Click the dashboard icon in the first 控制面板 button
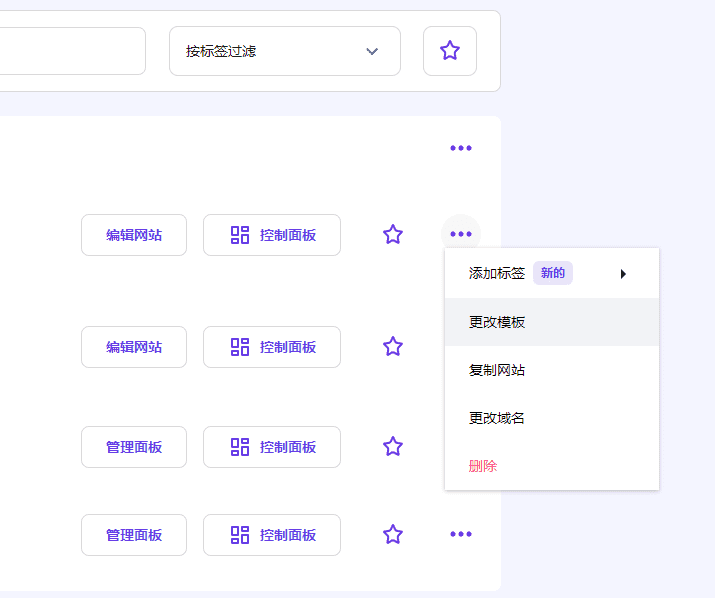Screen dimensions: 715x598 coord(240,235)
